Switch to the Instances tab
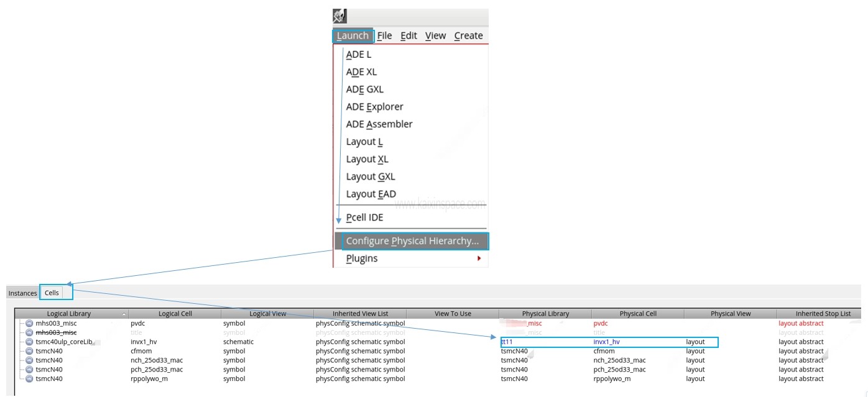This screenshot has width=868, height=397. (22, 293)
